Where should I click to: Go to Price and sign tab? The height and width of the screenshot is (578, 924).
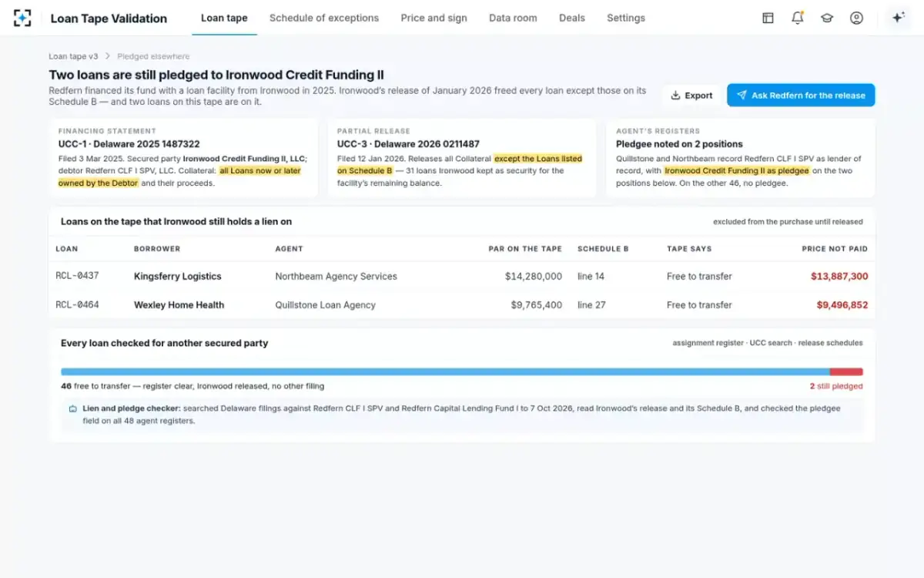434,18
